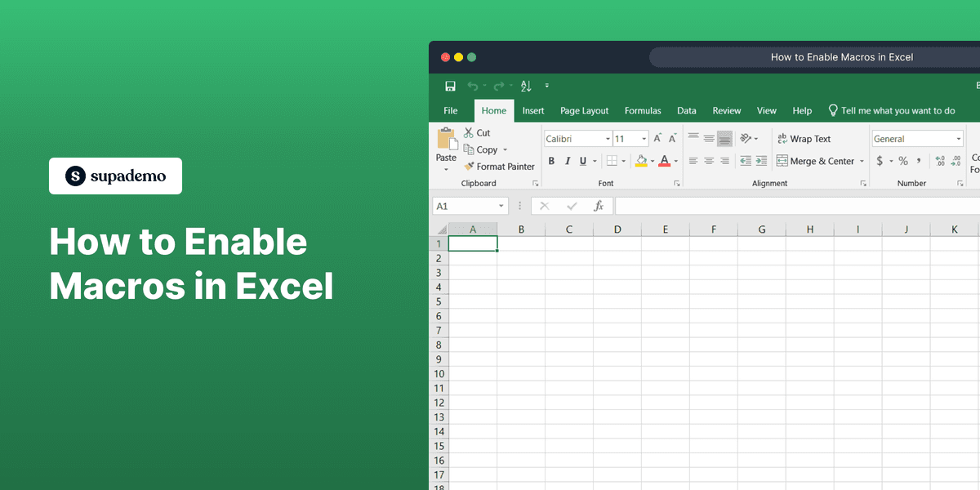Toggle underline formatting
The width and height of the screenshot is (980, 490).
pyautogui.click(x=581, y=161)
